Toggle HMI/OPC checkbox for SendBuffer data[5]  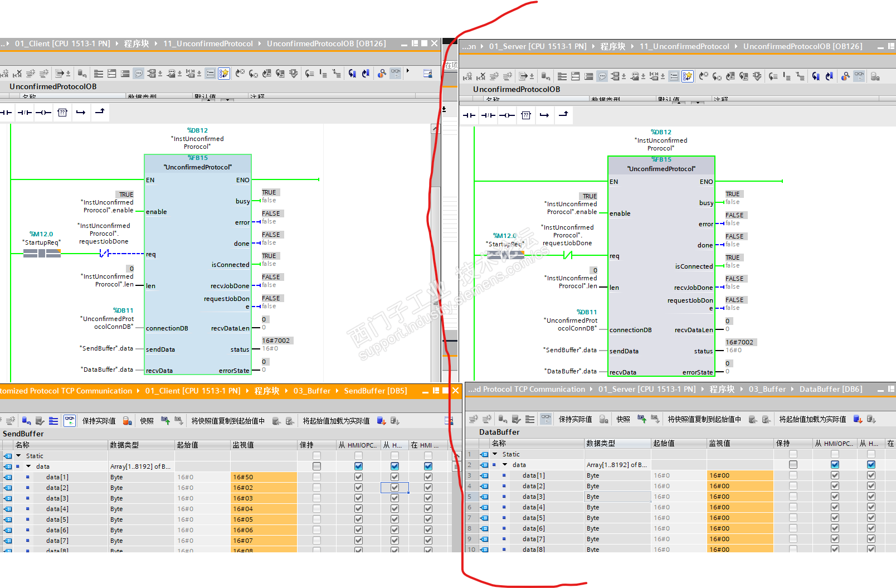(x=358, y=519)
